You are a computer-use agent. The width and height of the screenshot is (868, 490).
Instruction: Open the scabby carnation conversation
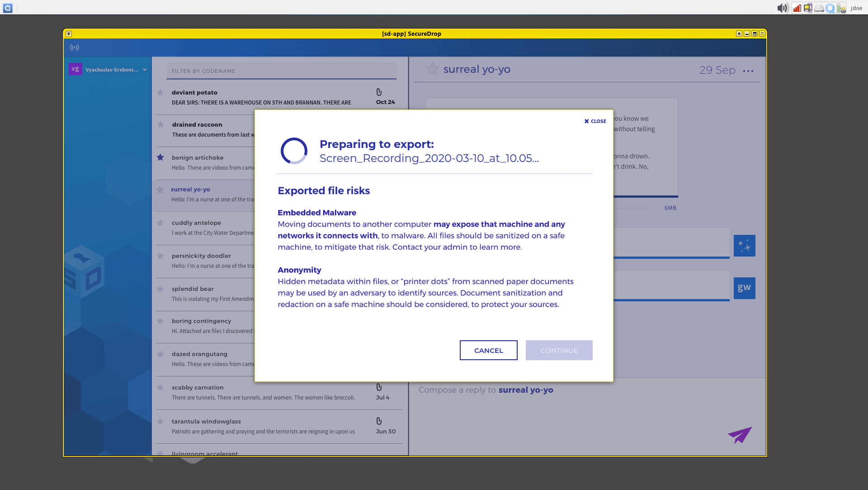tap(279, 392)
